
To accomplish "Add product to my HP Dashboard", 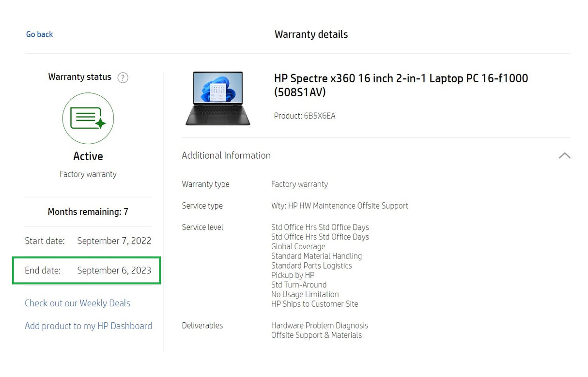I will 88,326.
